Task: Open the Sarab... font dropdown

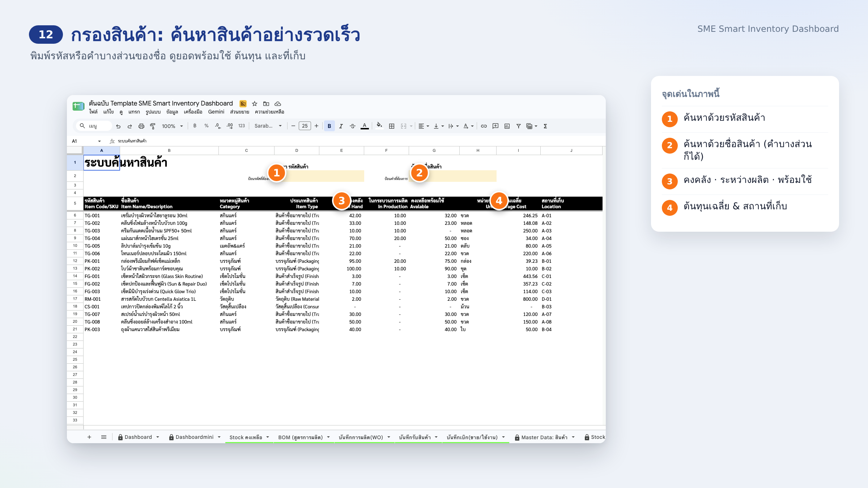Action: coord(268,126)
